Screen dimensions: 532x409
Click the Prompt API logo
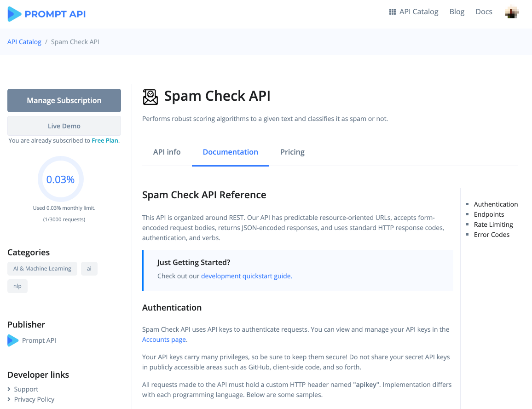tap(47, 14)
